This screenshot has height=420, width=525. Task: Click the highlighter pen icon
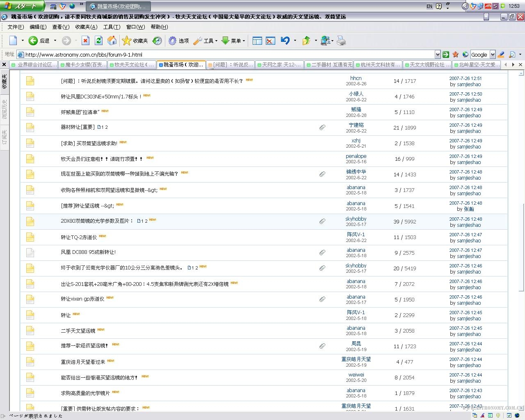(501, 54)
